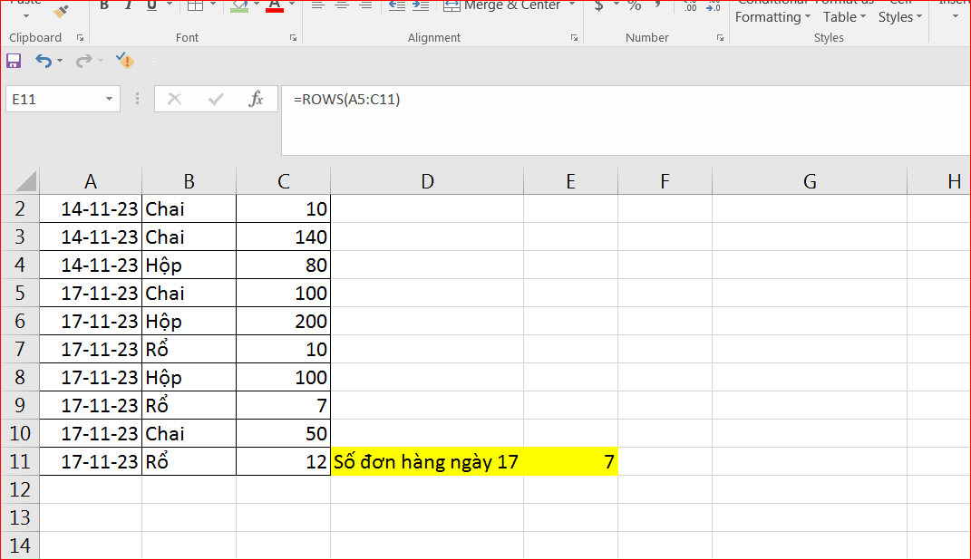Click the Select All corner triangle

point(26,181)
